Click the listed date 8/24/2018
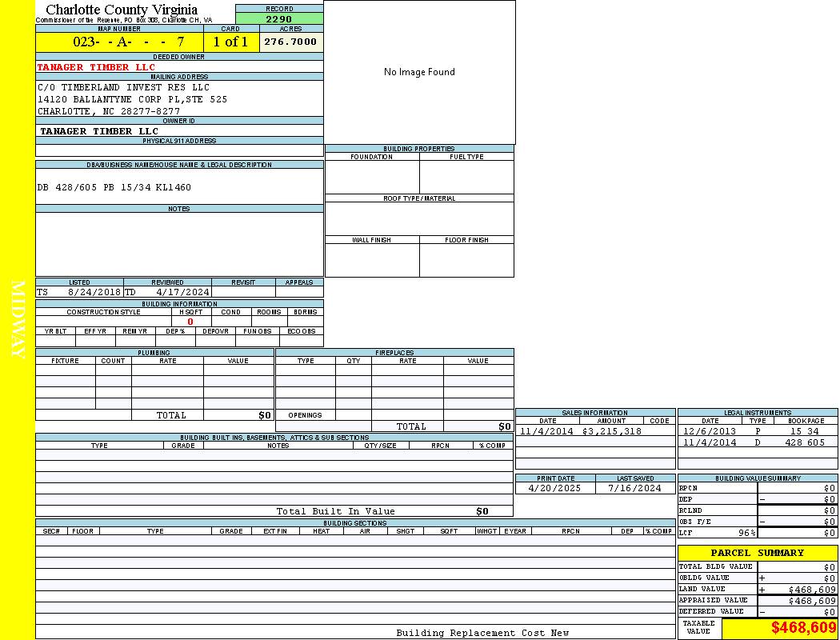840x640 pixels. click(x=94, y=293)
